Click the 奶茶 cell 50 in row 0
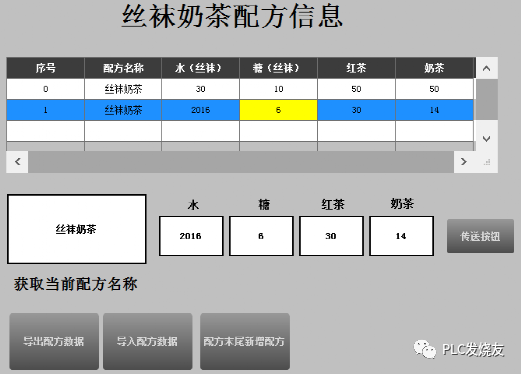 [x=434, y=89]
